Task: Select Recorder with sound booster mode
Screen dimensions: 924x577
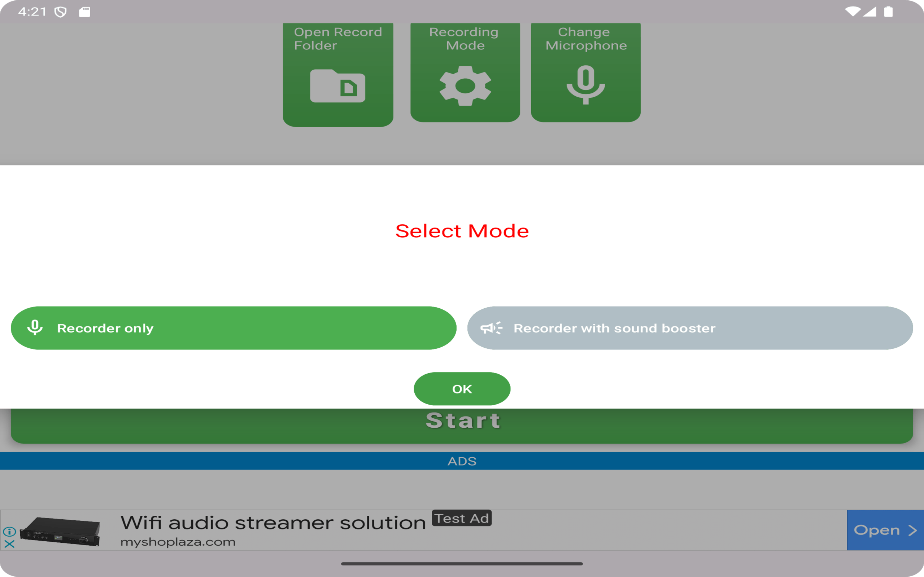Action: tap(690, 328)
